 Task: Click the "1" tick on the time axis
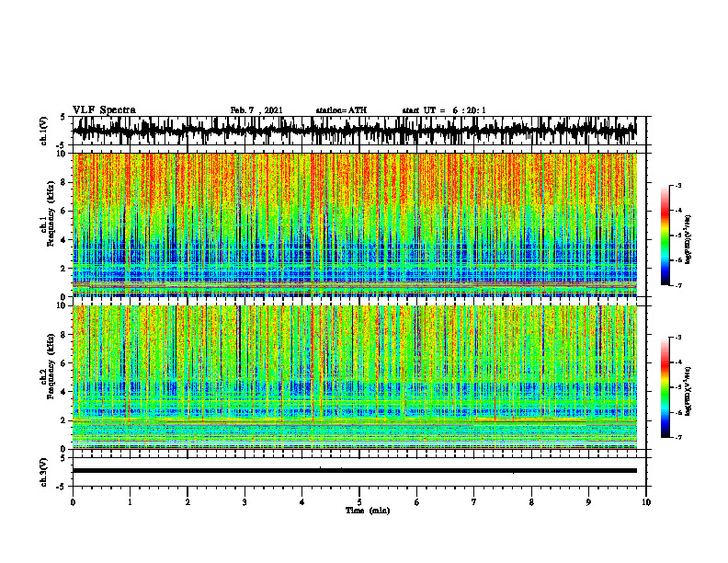click(130, 502)
